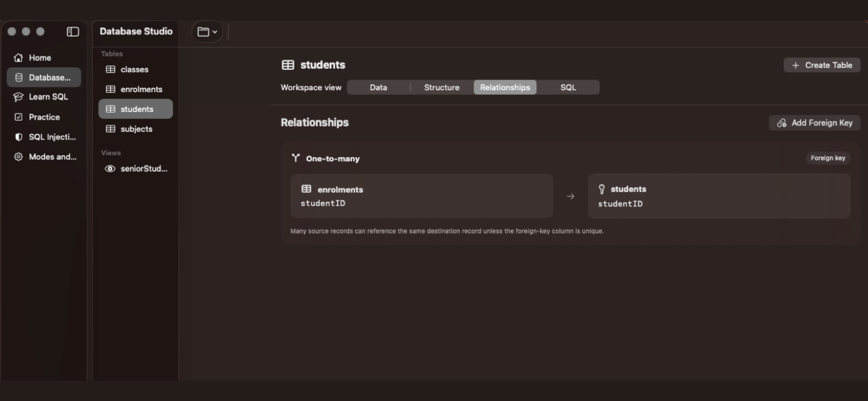The height and width of the screenshot is (401, 868).
Task: Open SQL Injection section
Action: point(44,137)
